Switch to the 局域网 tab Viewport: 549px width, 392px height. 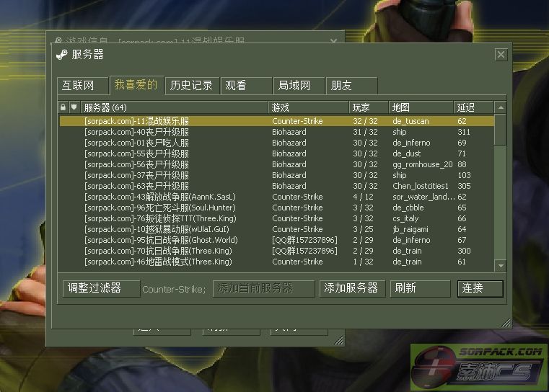pos(299,86)
